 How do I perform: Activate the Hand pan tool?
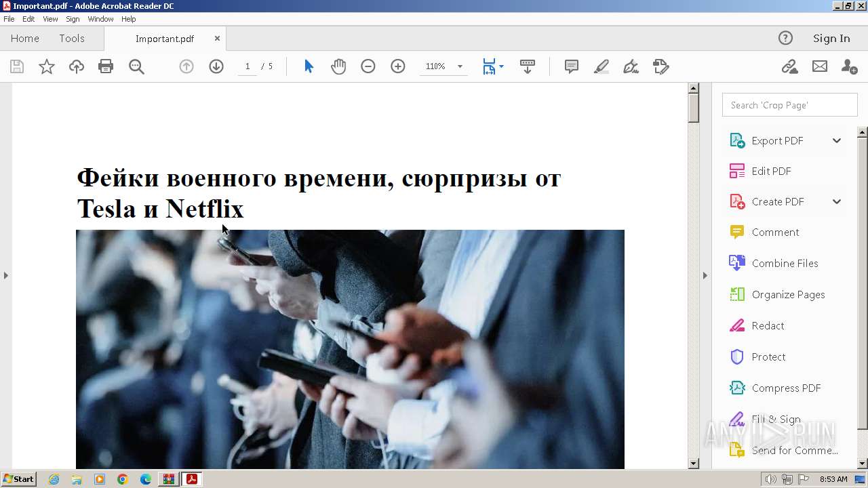[x=338, y=66]
